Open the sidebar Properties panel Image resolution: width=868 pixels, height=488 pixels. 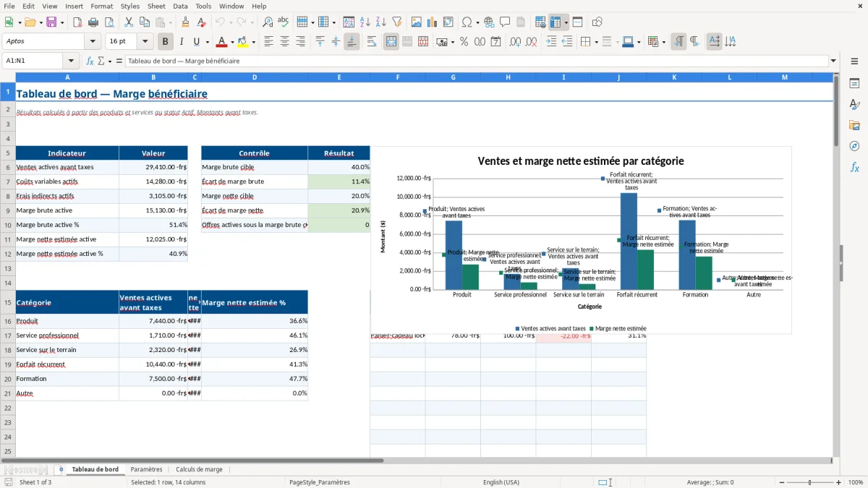(x=854, y=83)
